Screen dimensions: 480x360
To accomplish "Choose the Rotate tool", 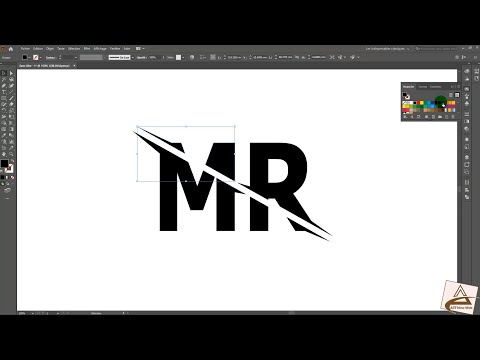I will pyautogui.click(x=4, y=110).
